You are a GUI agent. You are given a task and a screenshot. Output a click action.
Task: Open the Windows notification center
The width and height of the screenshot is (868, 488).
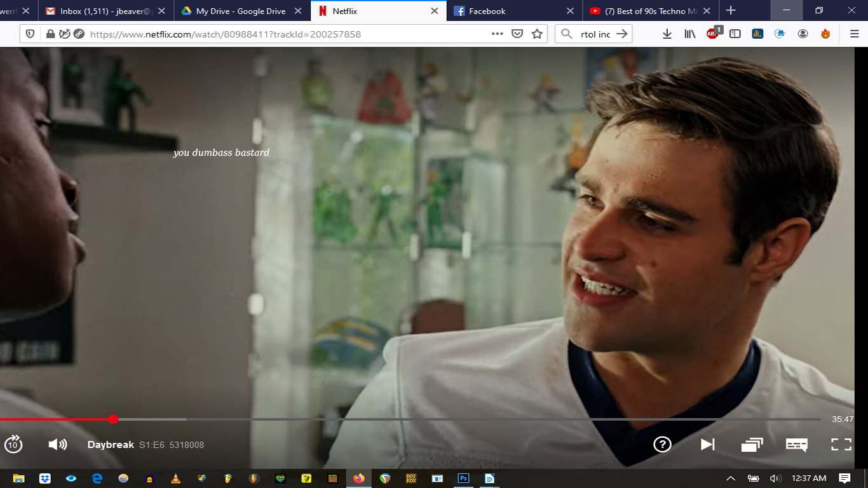(x=844, y=478)
